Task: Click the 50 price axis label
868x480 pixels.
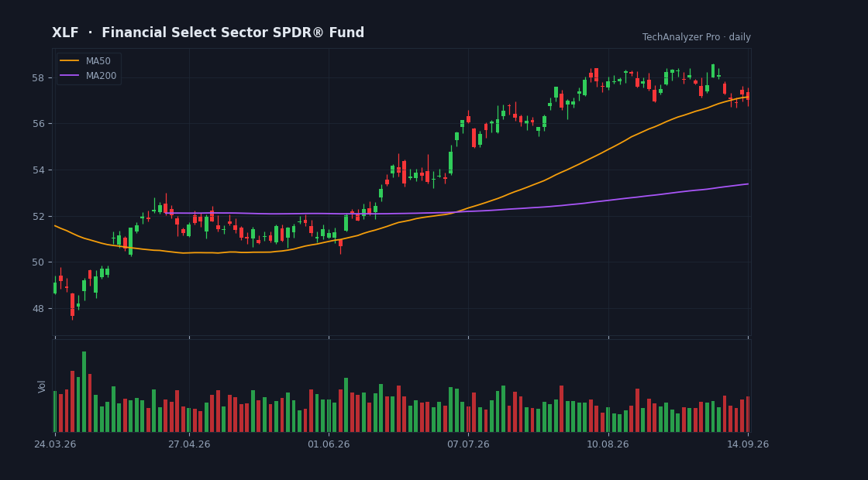Action: point(39,262)
